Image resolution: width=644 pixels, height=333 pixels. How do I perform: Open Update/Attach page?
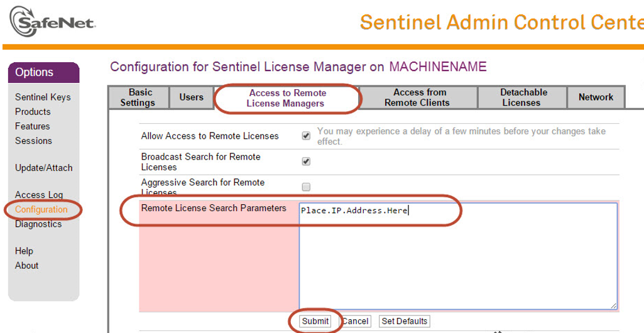(x=43, y=168)
